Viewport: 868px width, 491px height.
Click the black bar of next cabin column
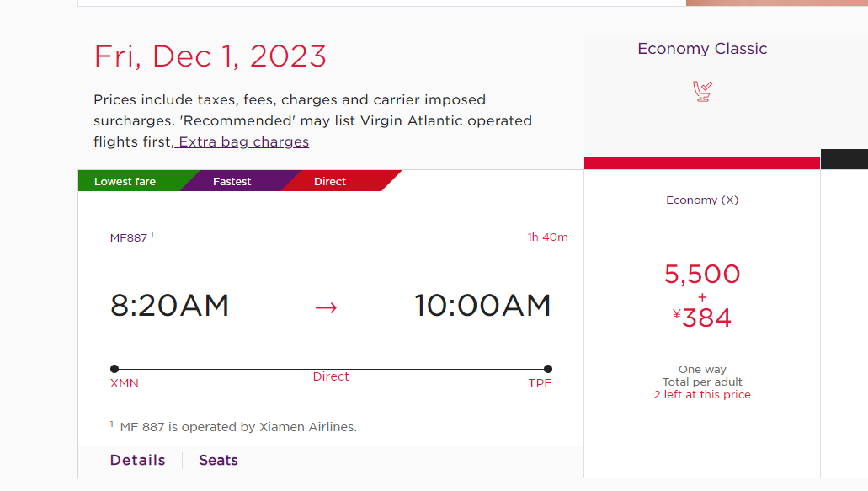click(x=844, y=159)
